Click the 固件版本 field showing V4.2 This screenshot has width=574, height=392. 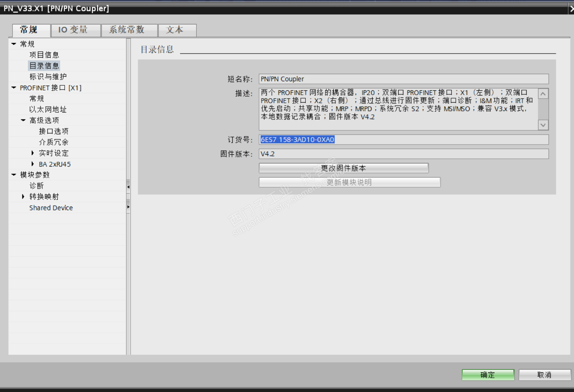404,154
